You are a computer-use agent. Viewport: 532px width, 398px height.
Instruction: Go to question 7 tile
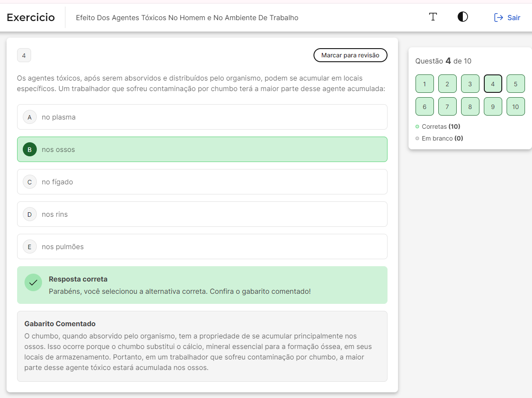click(447, 107)
